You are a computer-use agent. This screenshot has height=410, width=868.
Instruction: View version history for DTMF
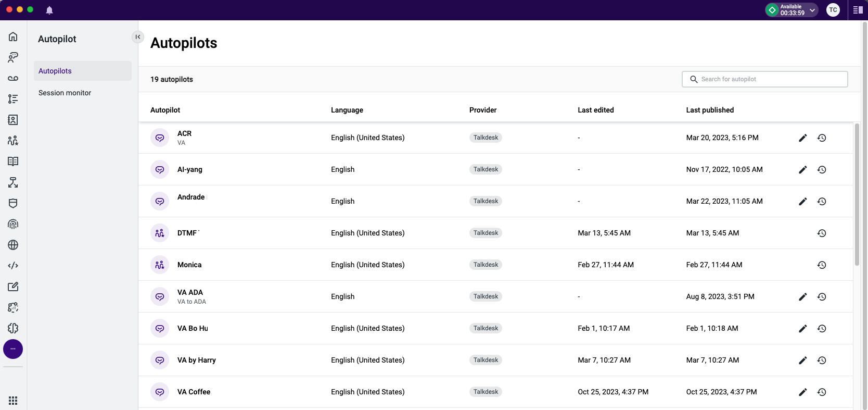(x=822, y=233)
